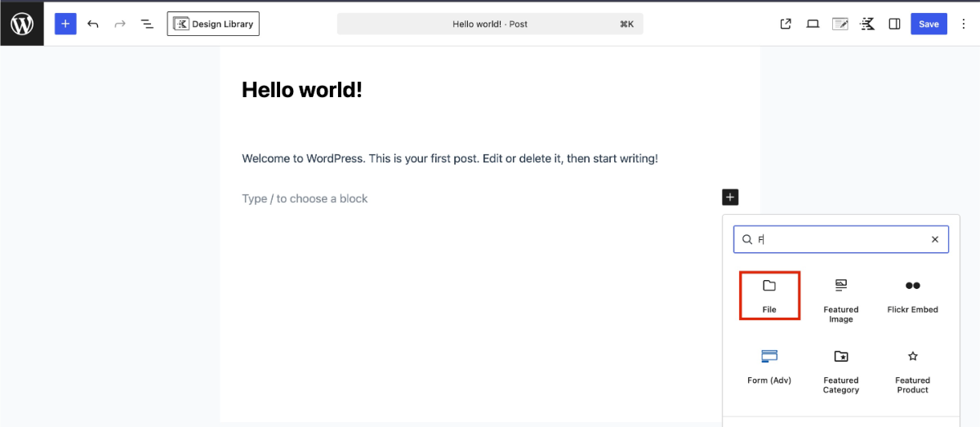Click the black inline add block button
Viewport: 980px width, 427px height.
tap(730, 197)
